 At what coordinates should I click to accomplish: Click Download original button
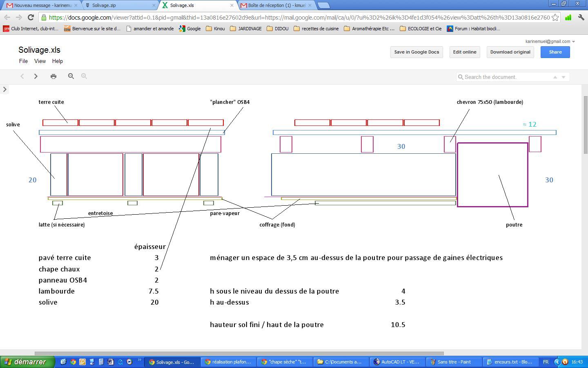click(x=510, y=52)
